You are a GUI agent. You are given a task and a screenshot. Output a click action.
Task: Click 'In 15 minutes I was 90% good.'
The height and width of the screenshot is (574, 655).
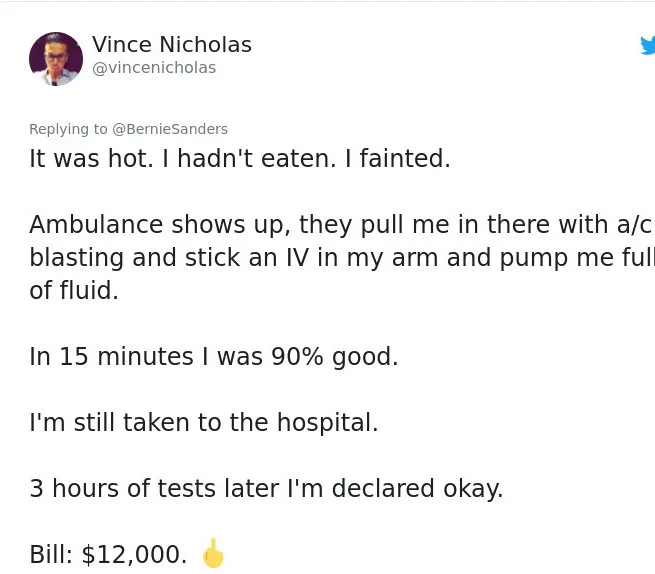[x=214, y=357]
